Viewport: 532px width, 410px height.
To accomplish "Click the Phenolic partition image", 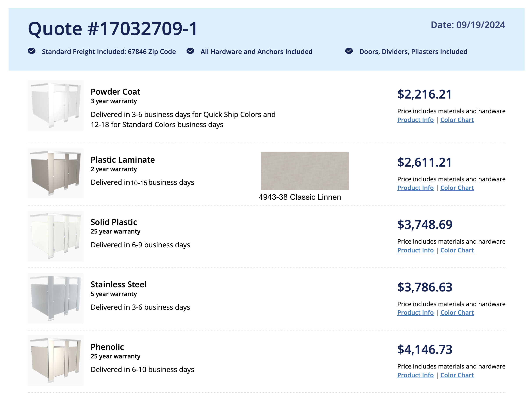I will [55, 361].
